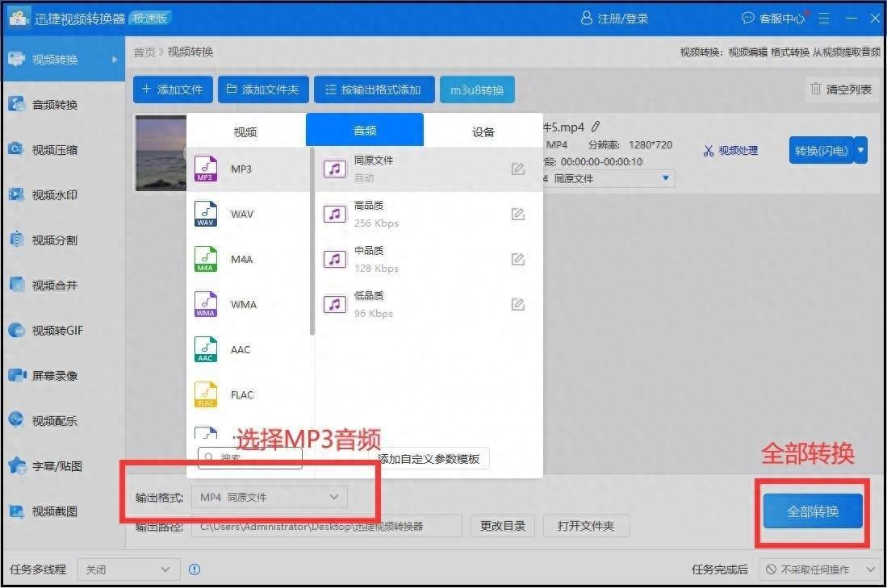Select the WMA format icon
The width and height of the screenshot is (887, 588).
(x=206, y=305)
